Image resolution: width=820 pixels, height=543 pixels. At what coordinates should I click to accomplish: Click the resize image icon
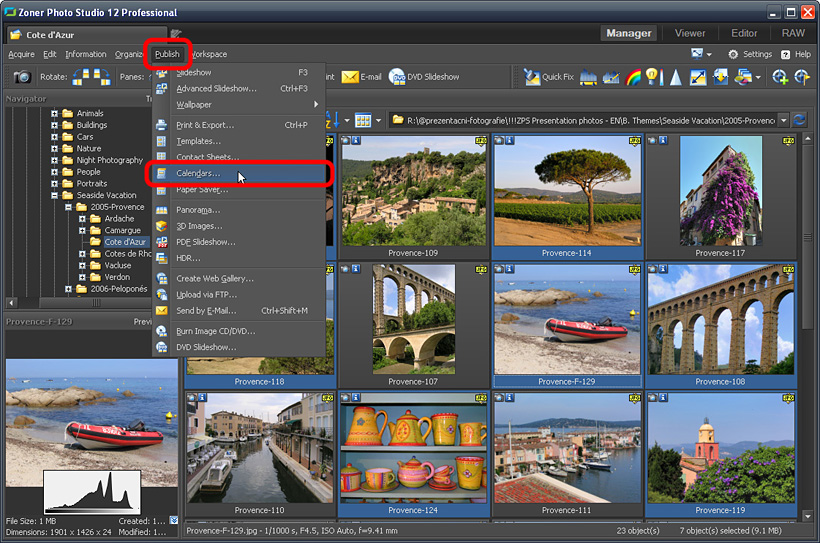tap(698, 77)
